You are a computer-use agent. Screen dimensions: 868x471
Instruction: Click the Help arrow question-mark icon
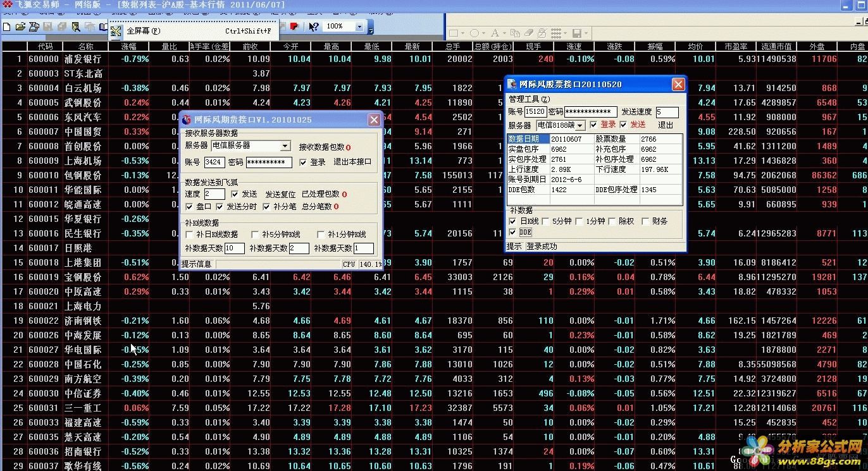pos(314,27)
